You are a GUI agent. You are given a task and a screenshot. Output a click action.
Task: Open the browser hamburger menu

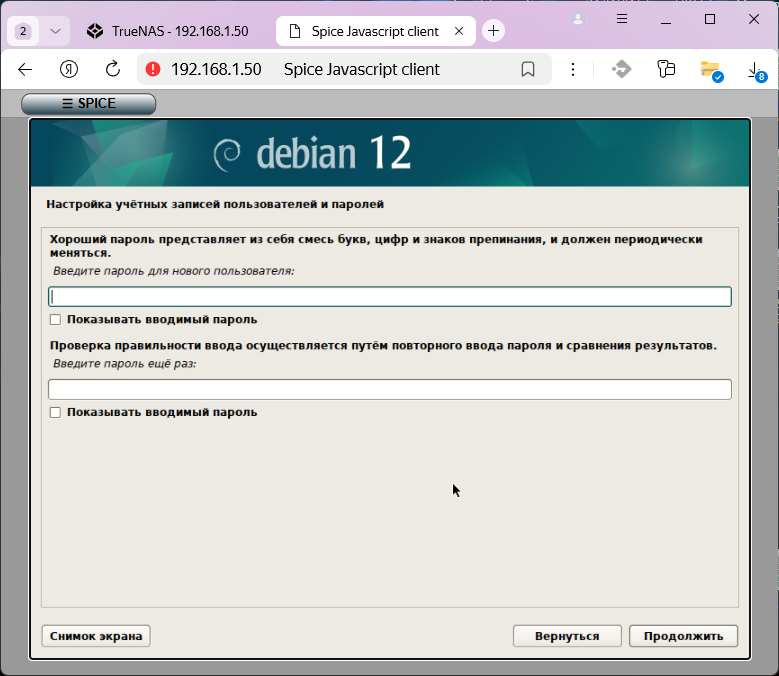622,19
